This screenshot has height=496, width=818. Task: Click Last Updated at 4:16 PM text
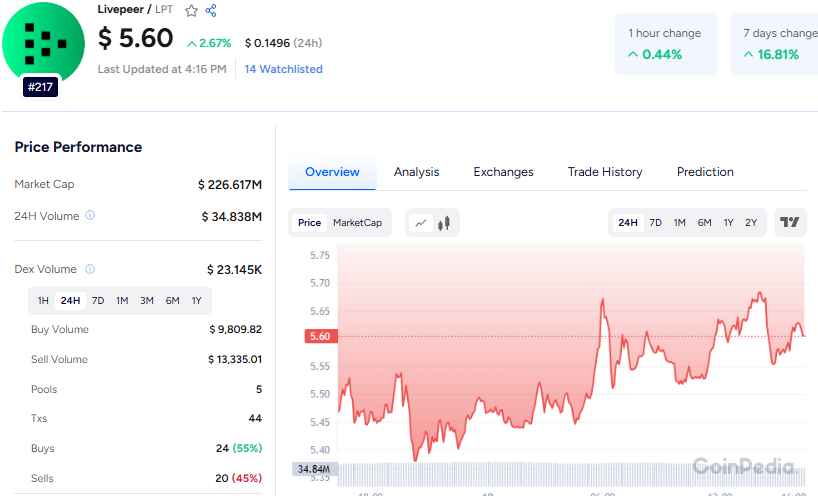click(162, 69)
